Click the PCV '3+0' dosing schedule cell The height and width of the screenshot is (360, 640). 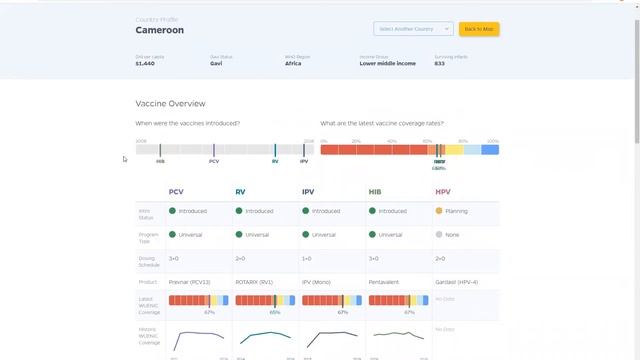173,258
